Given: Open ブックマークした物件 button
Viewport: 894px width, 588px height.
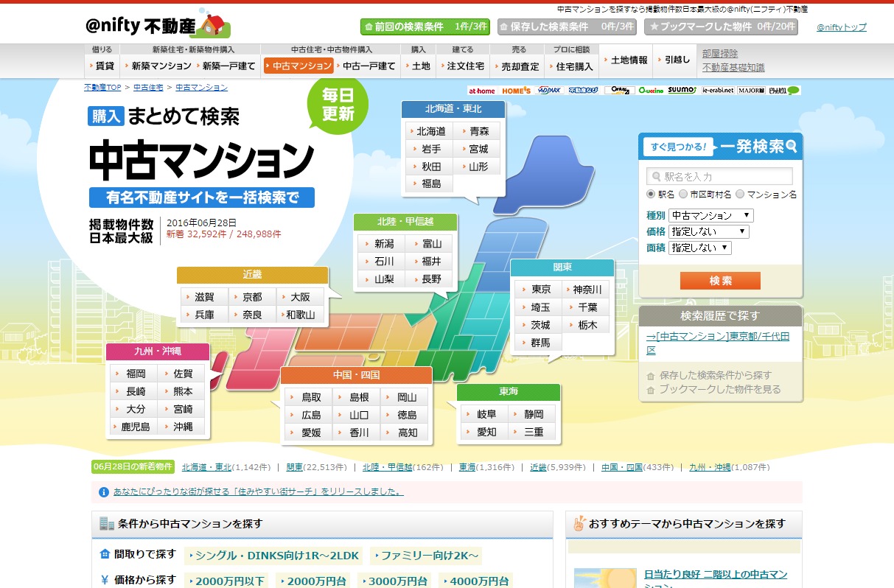Looking at the screenshot, I should (721, 27).
